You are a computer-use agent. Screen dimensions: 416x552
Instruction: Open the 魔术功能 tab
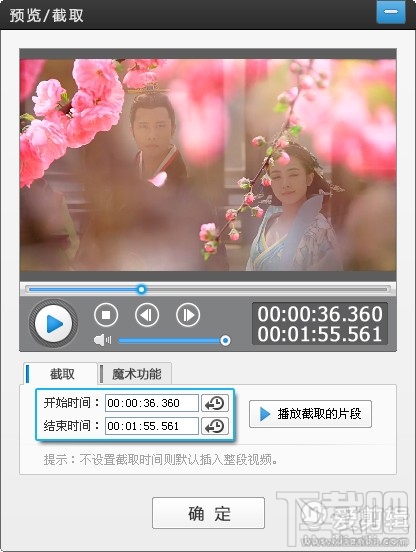135,374
